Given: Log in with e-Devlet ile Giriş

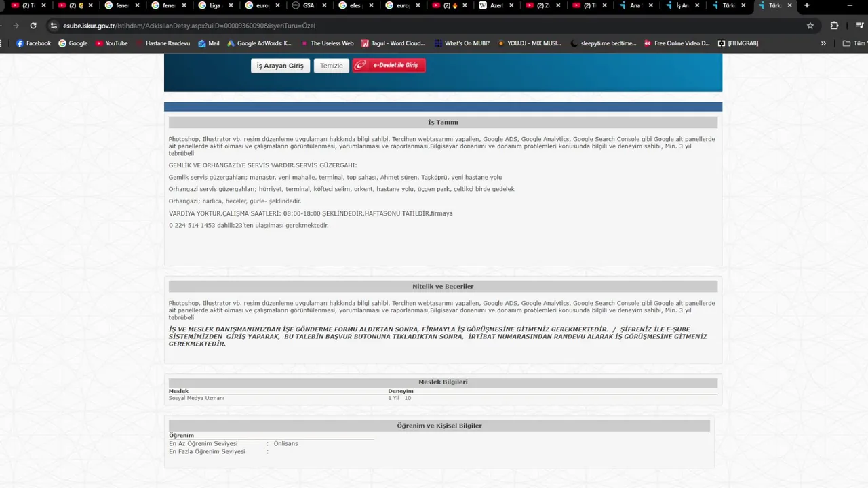Looking at the screenshot, I should coord(389,66).
